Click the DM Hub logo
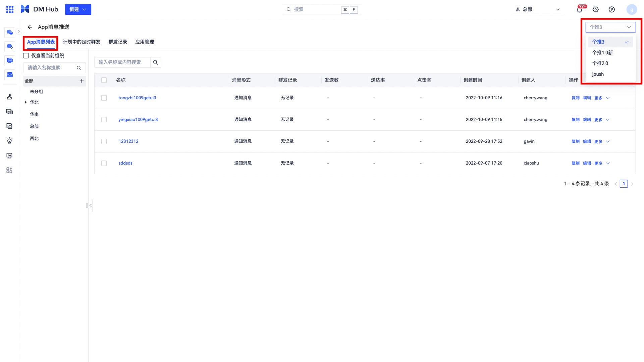 point(40,9)
